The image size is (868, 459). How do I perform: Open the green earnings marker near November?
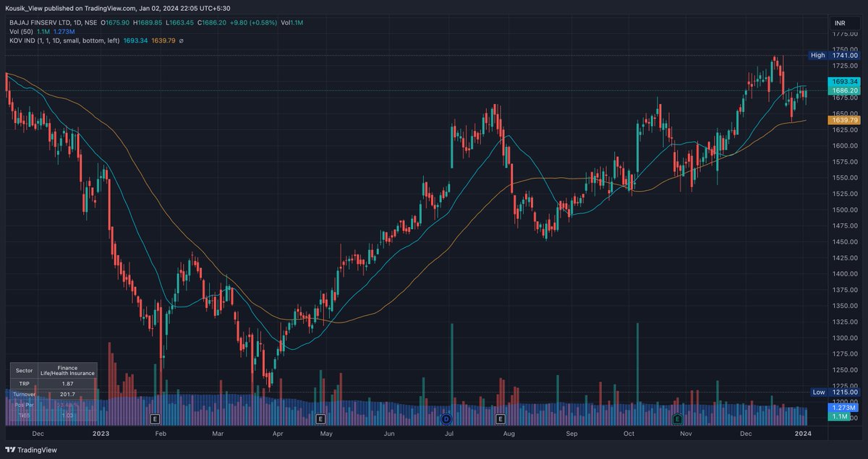tap(678, 419)
